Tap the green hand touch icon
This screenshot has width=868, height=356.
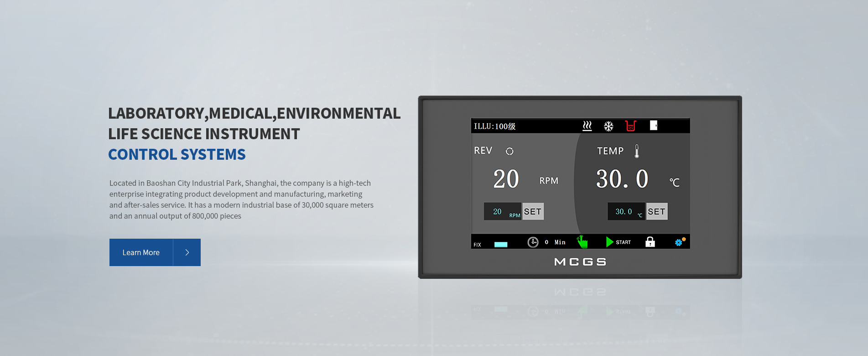582,241
